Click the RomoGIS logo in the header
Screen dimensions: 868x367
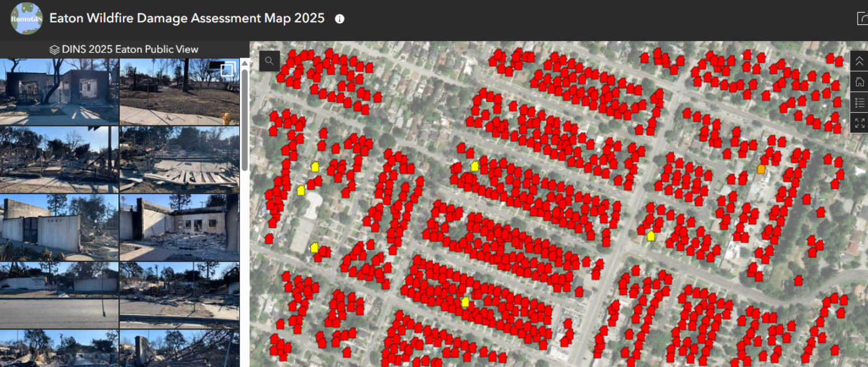click(x=26, y=18)
